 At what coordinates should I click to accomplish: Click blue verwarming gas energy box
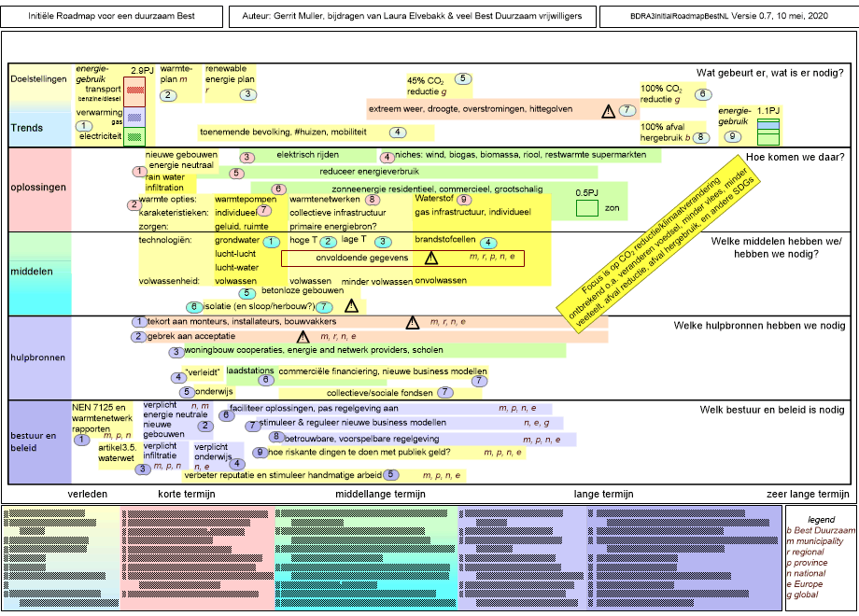click(x=134, y=118)
